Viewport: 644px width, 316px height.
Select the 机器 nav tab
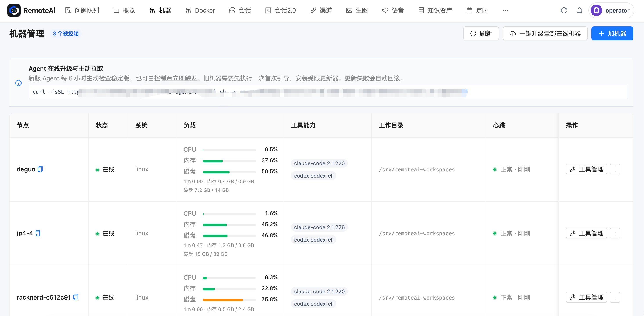coord(160,10)
